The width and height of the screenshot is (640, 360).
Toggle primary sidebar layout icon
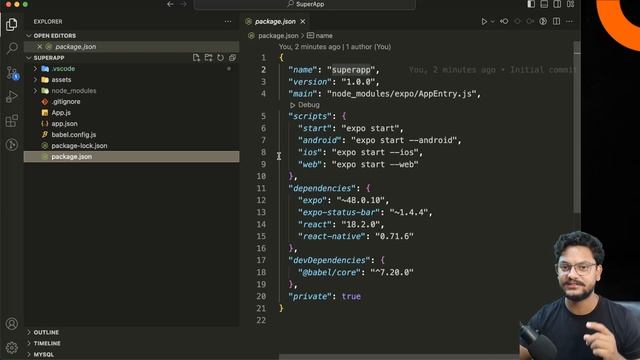531,4
